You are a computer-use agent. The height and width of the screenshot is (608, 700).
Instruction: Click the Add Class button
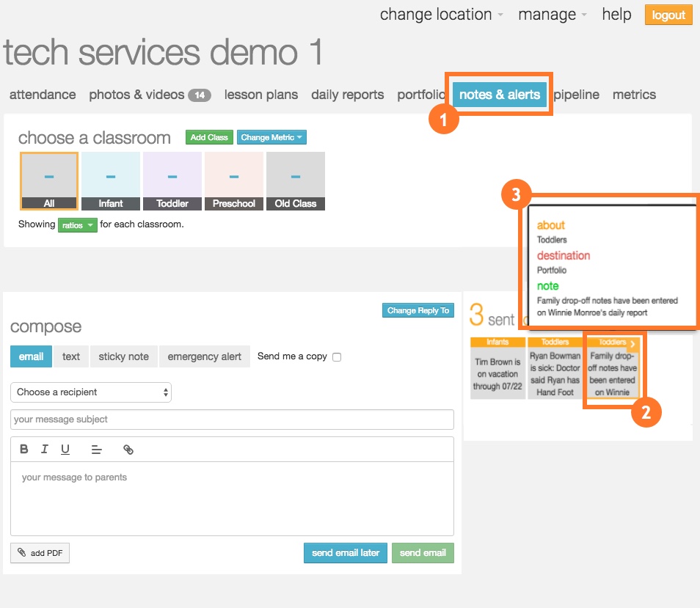(x=209, y=136)
